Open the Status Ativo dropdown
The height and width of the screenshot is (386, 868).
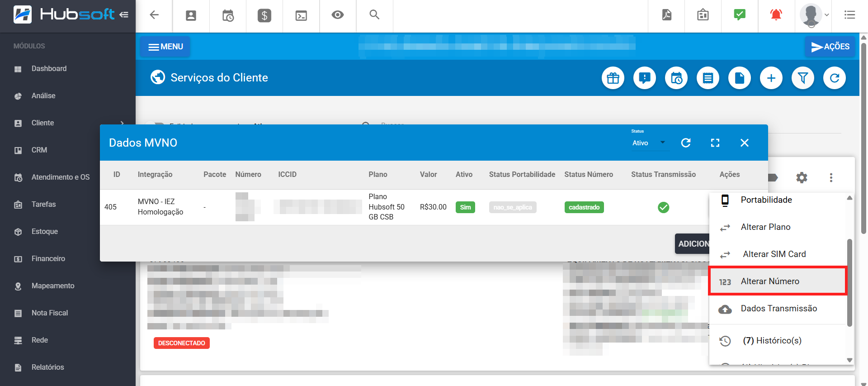(648, 143)
